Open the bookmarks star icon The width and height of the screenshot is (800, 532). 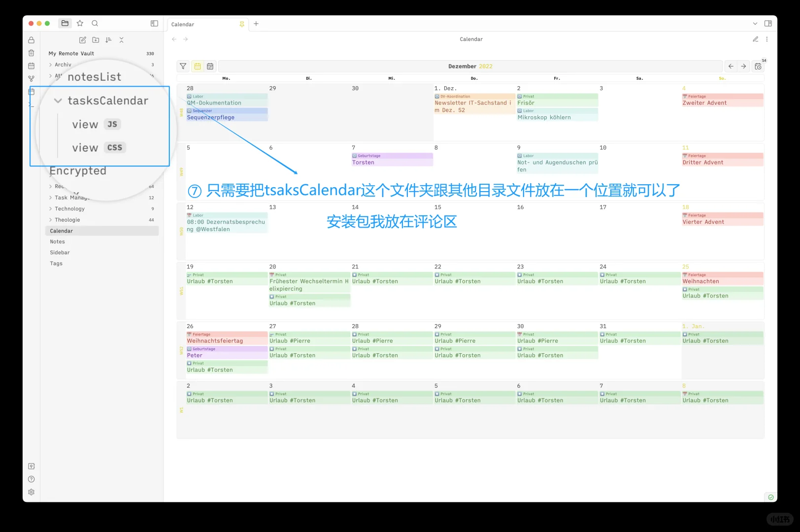click(x=80, y=23)
